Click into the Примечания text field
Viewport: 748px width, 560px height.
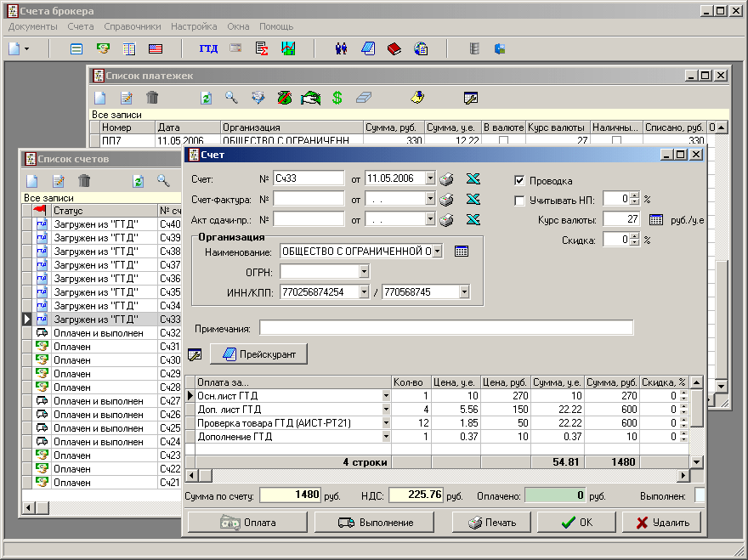(x=446, y=328)
